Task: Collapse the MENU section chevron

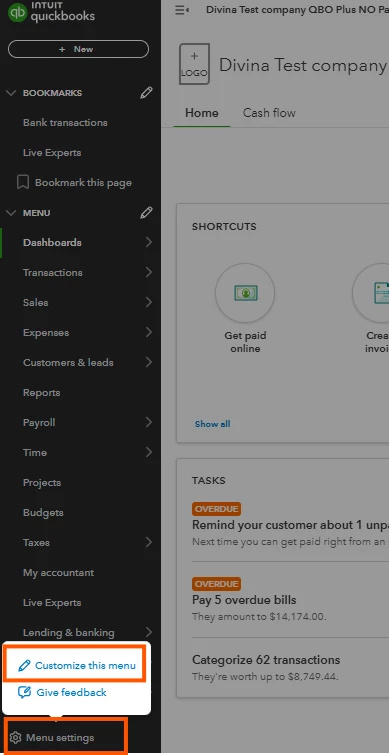Action: [11, 213]
